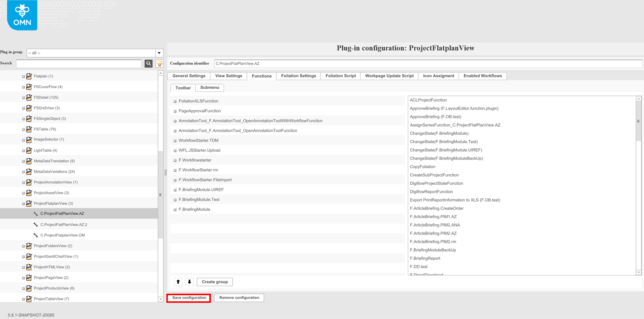Click the FSTable plug-in icon
644x319 pixels.
[x=29, y=129]
